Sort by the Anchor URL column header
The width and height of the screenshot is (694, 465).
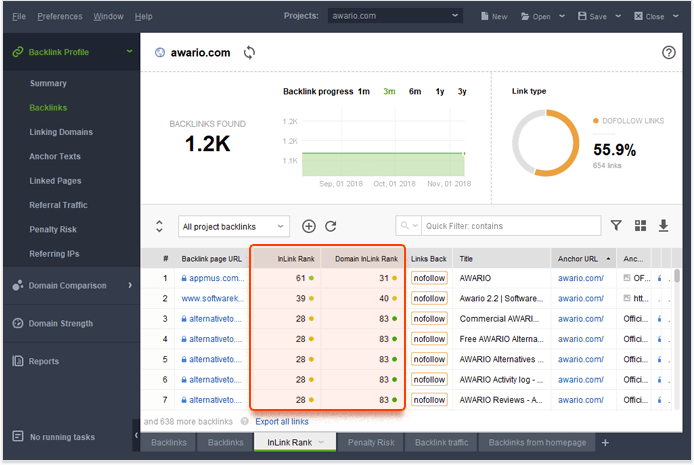tap(583, 259)
